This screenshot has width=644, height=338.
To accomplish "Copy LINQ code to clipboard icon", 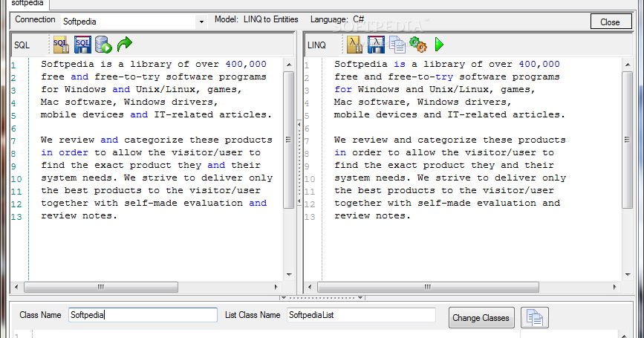I will pos(397,45).
